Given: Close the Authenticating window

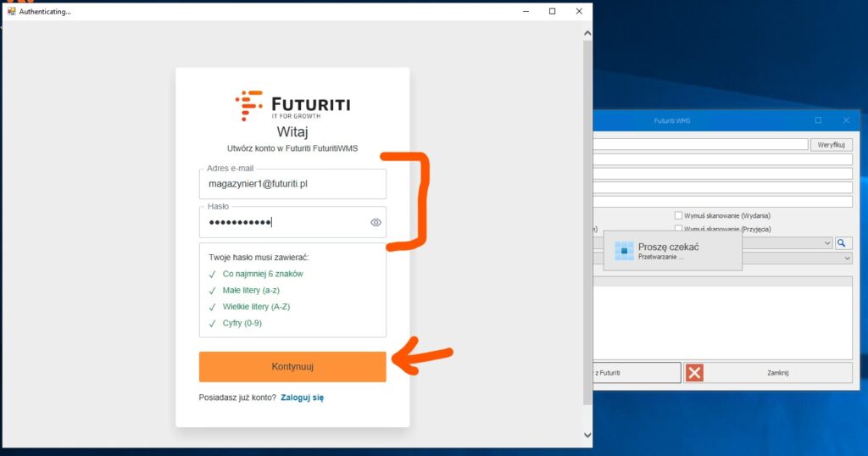Looking at the screenshot, I should pos(579,11).
